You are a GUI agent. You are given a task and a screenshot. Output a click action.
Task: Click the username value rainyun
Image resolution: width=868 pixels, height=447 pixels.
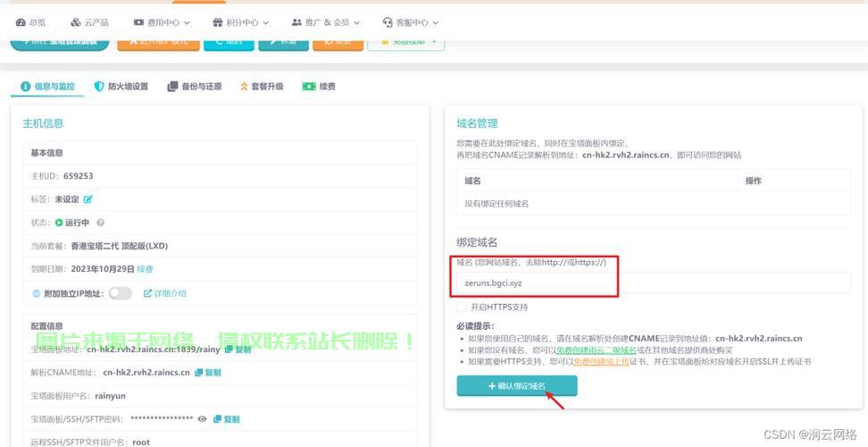tap(111, 396)
